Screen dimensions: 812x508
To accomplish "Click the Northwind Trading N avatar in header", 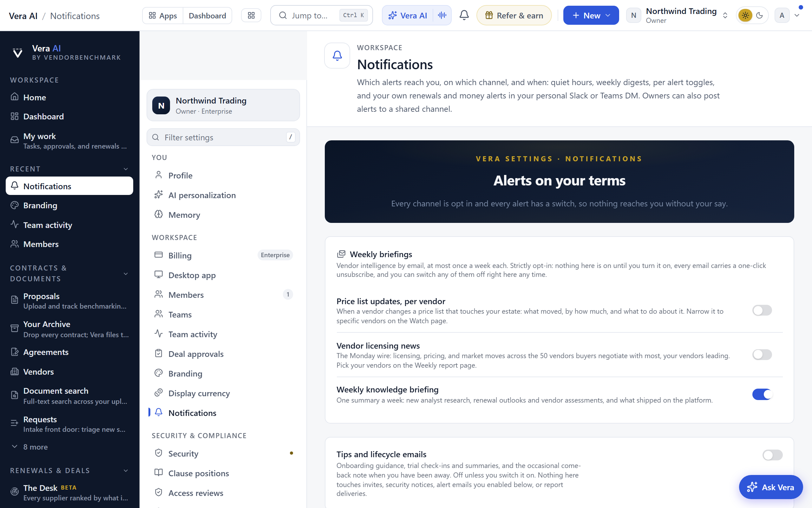I will coord(633,16).
